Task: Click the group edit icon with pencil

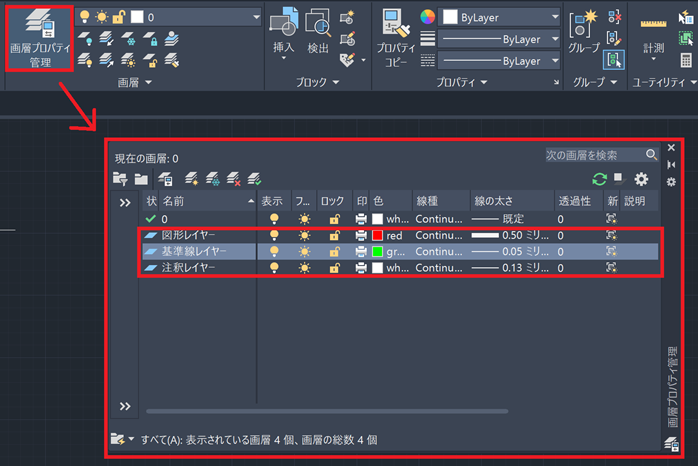Action: [614, 38]
